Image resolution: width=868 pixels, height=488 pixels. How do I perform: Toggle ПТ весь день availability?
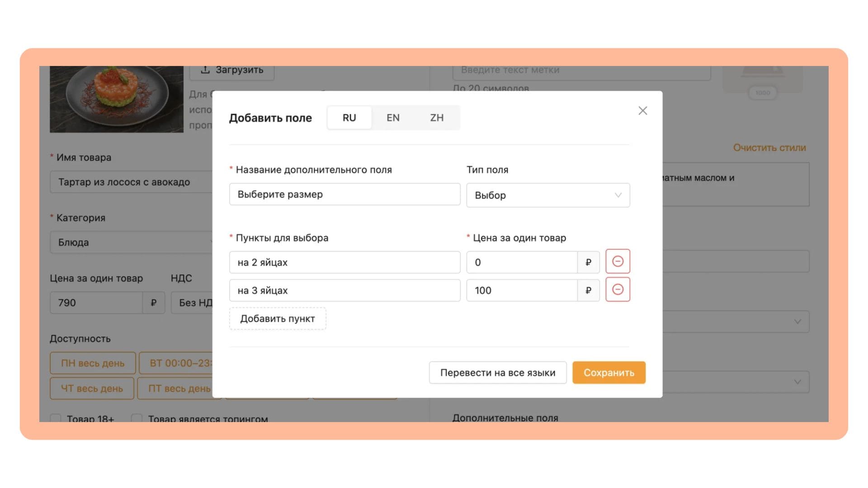coord(175,389)
